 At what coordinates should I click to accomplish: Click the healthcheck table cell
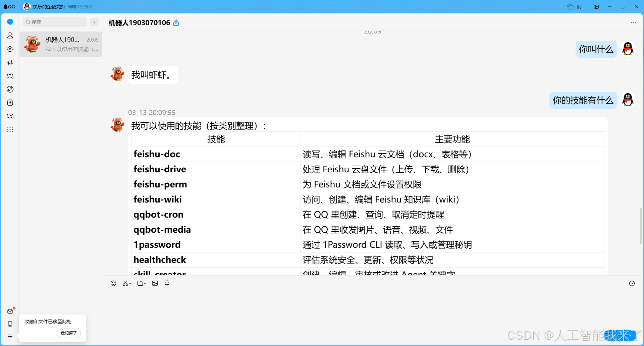(x=216, y=260)
